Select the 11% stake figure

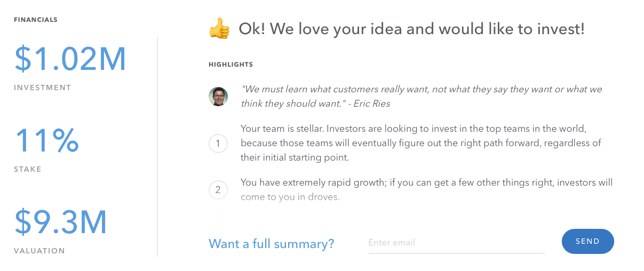click(47, 141)
